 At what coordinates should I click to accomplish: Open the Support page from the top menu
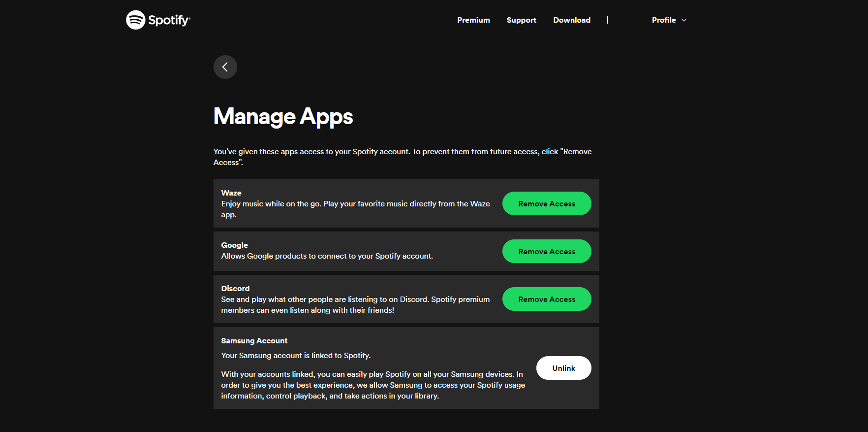(522, 20)
